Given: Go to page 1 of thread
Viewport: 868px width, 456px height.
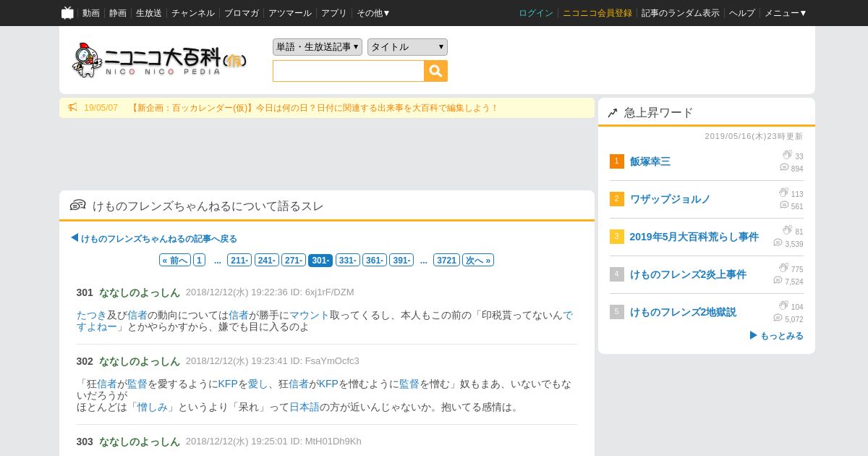Looking at the screenshot, I should (199, 261).
